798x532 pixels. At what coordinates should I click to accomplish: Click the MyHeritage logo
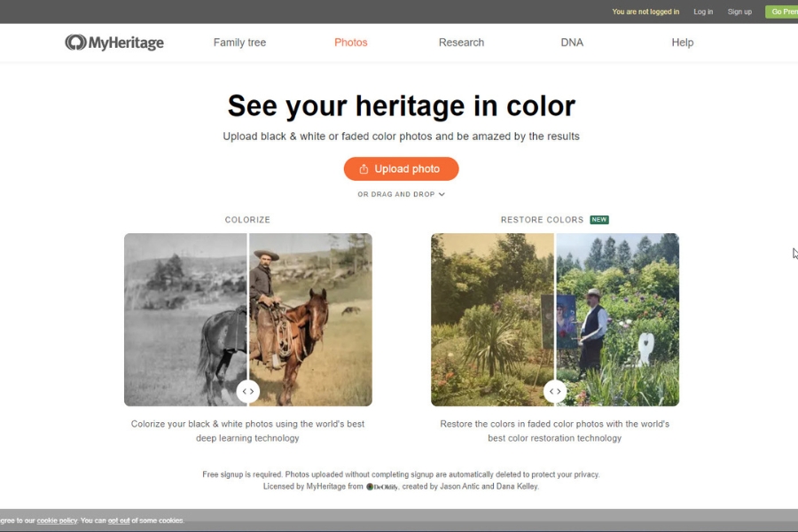point(114,43)
